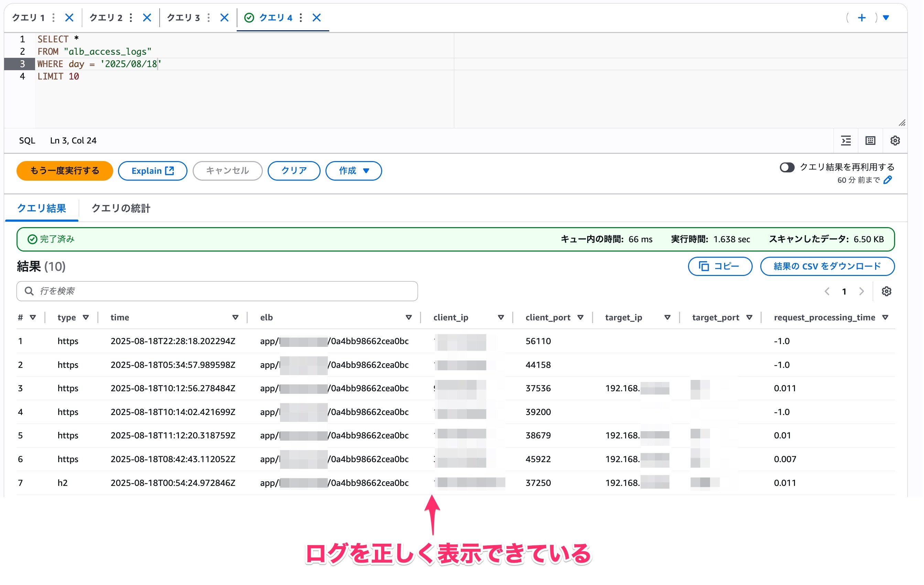Open the Explain plan link button

pyautogui.click(x=152, y=171)
